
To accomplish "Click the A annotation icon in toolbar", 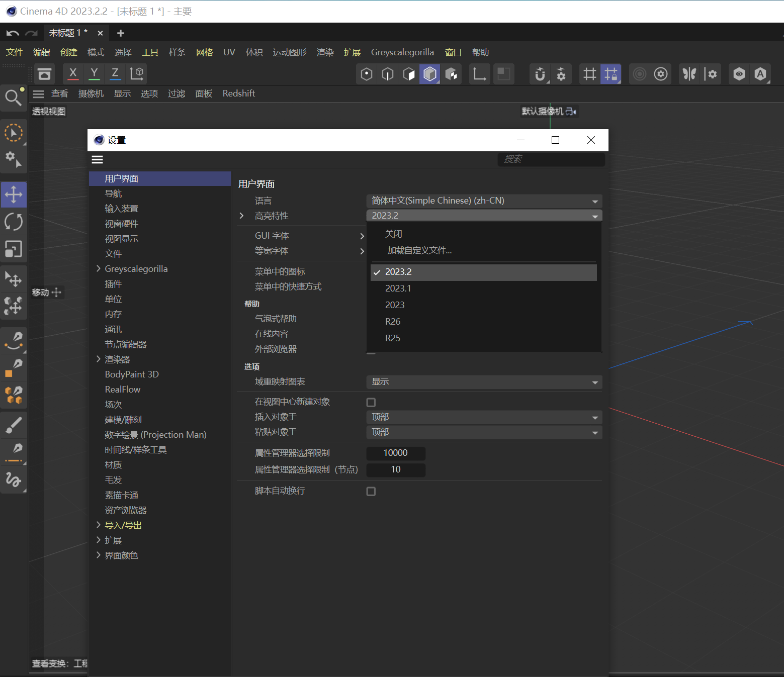I will [760, 74].
